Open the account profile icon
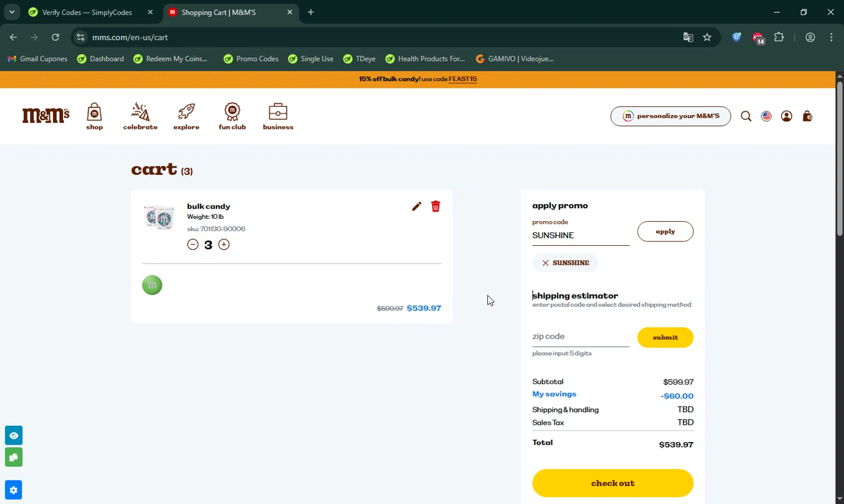844x504 pixels. point(787,116)
